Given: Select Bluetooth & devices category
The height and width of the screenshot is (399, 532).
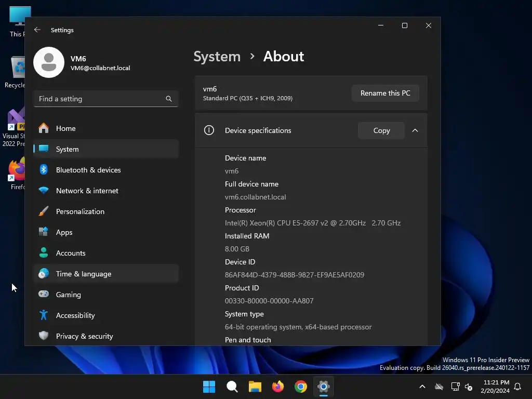Looking at the screenshot, I should [106, 170].
